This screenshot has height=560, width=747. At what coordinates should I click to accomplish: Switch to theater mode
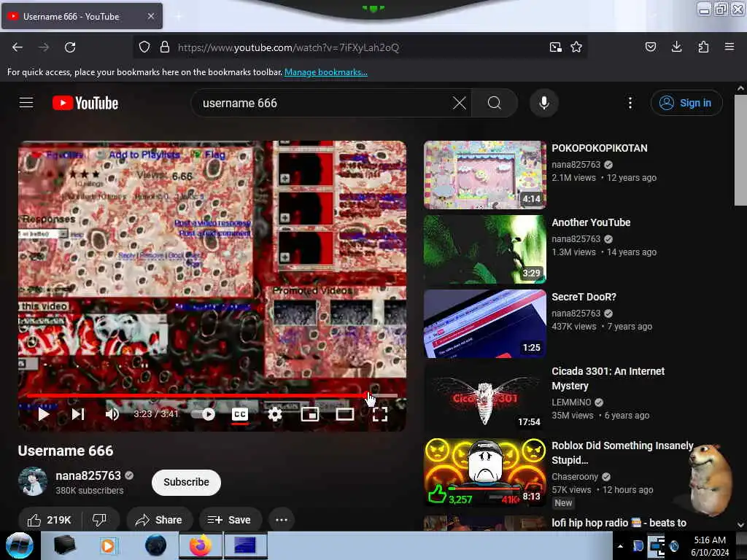coord(345,414)
